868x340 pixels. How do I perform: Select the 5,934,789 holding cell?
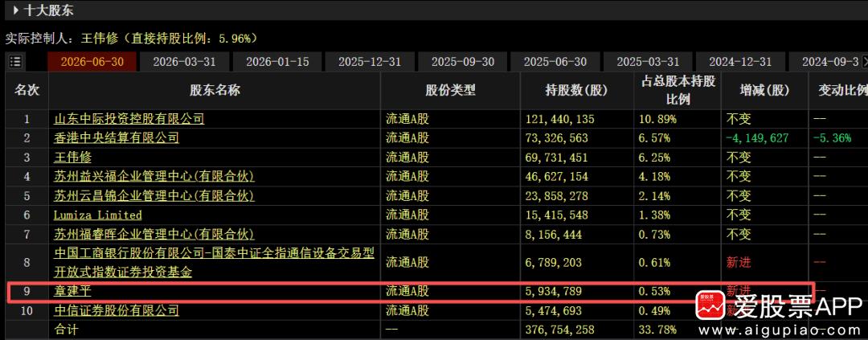[x=554, y=292]
